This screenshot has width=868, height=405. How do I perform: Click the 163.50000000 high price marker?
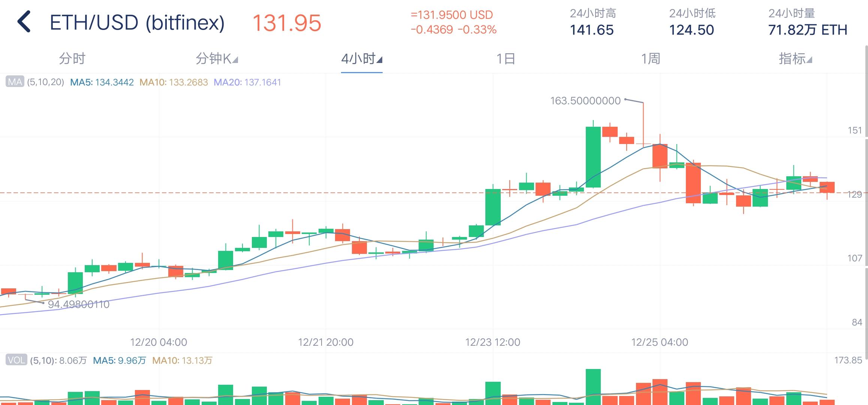[x=585, y=100]
